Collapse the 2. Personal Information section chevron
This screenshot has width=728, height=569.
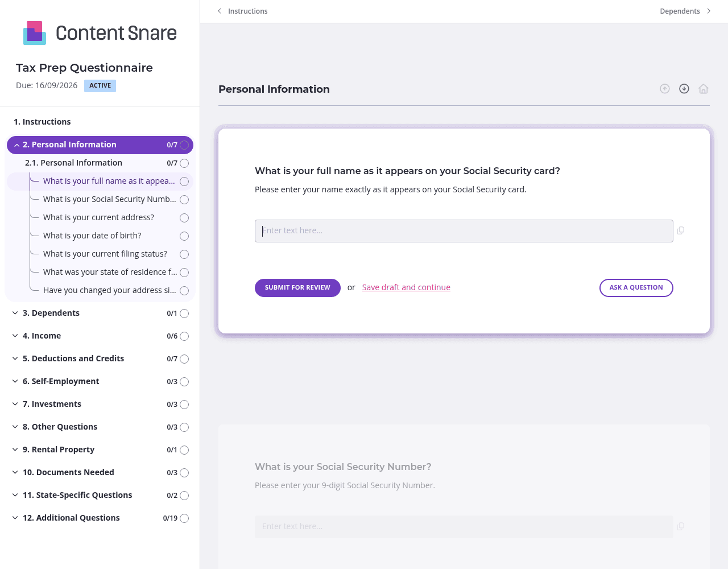[16, 145]
